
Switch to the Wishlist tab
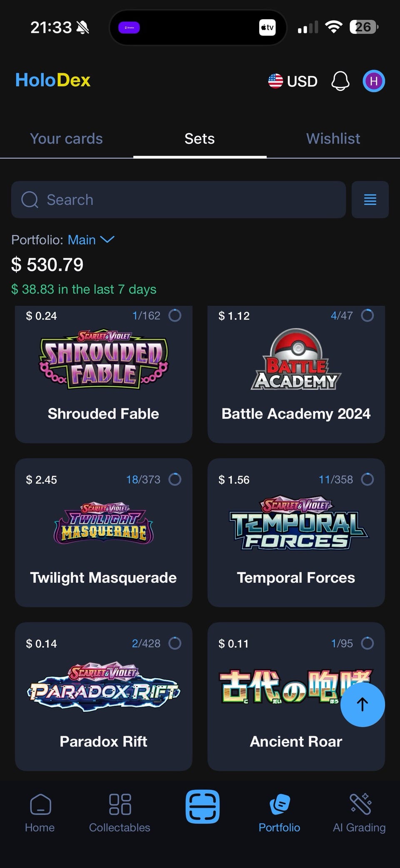[x=333, y=138]
